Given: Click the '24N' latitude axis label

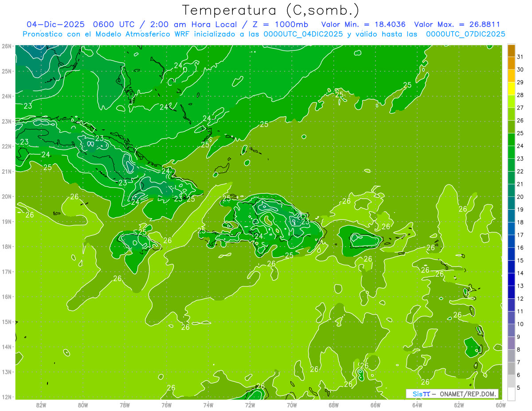Looking at the screenshot, I should coord(7,96).
